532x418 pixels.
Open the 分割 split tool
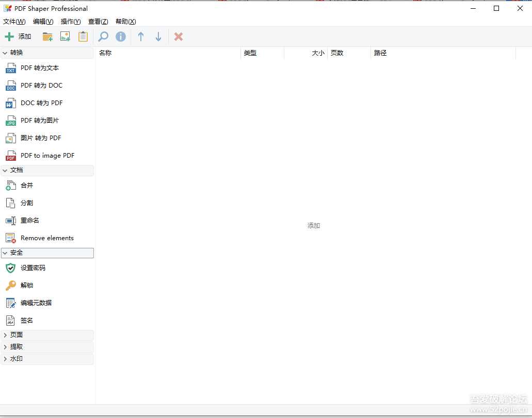coord(27,203)
